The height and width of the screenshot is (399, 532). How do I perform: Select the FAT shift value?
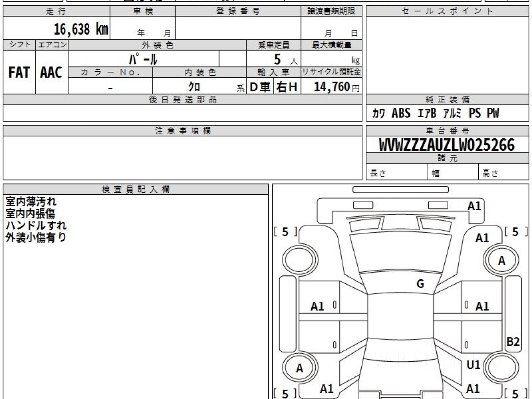tap(19, 73)
